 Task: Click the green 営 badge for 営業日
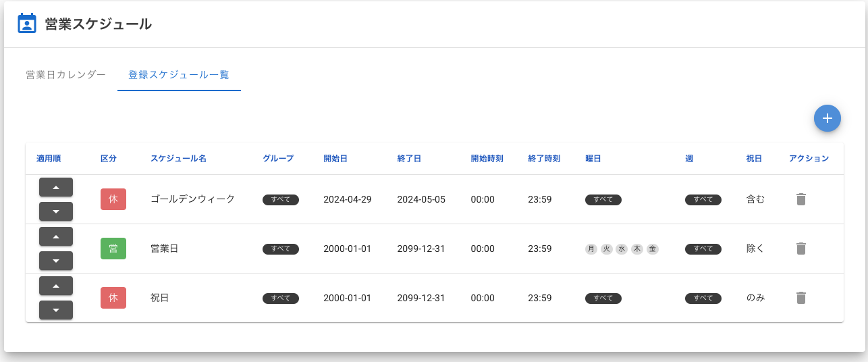pyautogui.click(x=113, y=249)
